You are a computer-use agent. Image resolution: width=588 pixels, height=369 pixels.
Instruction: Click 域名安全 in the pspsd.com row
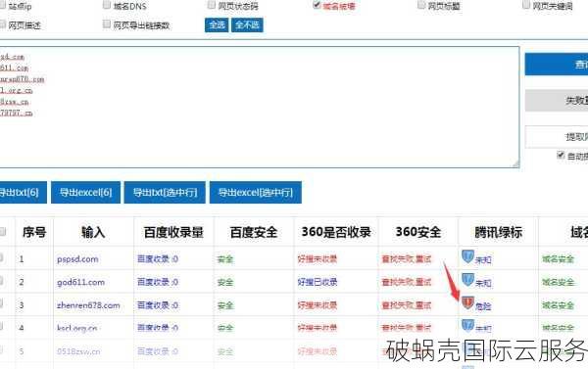[x=558, y=258]
